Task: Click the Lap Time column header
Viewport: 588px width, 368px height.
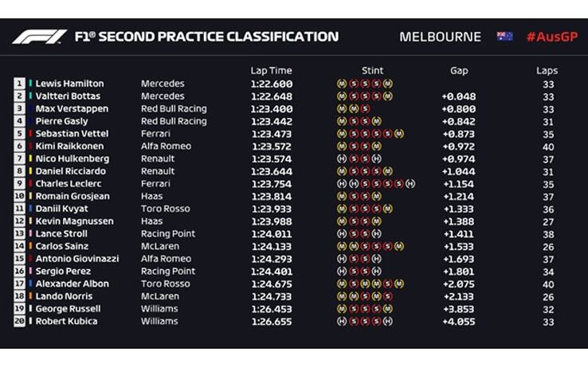Action: pos(271,70)
